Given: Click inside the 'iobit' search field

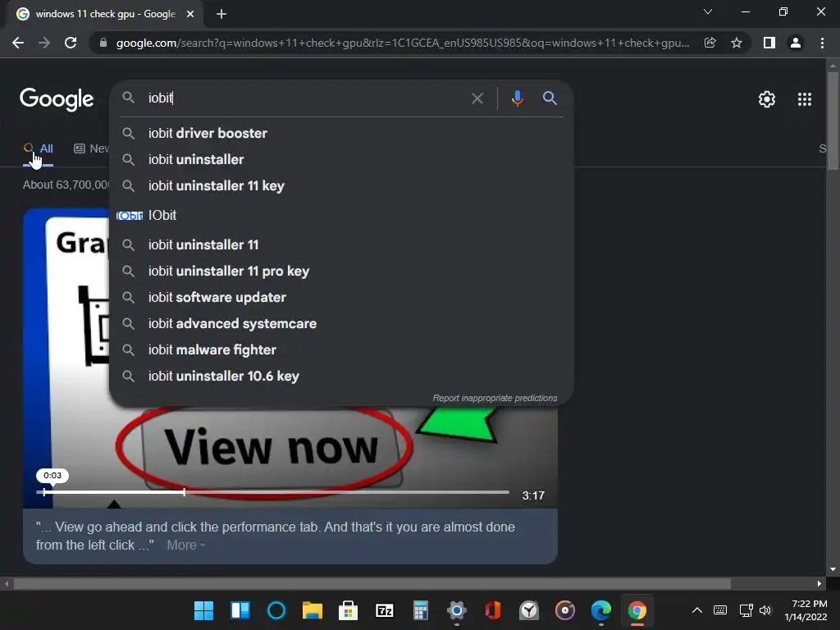Looking at the screenshot, I should [x=305, y=98].
